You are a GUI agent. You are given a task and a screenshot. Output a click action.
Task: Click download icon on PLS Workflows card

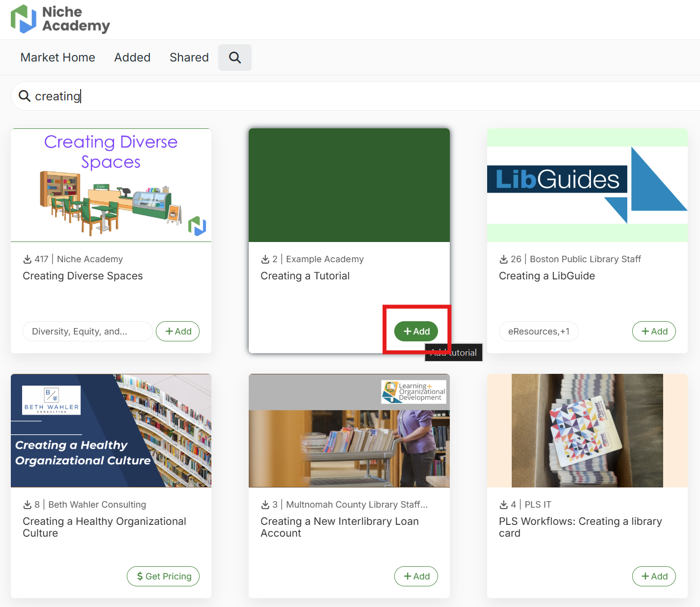pos(504,505)
